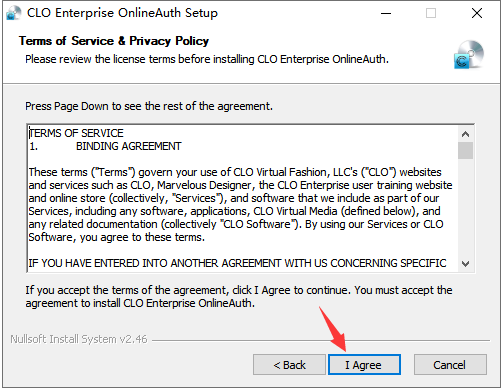503x390 pixels.
Task: Click the Nullsoft Install System v2.46 label
Action: pos(79,339)
